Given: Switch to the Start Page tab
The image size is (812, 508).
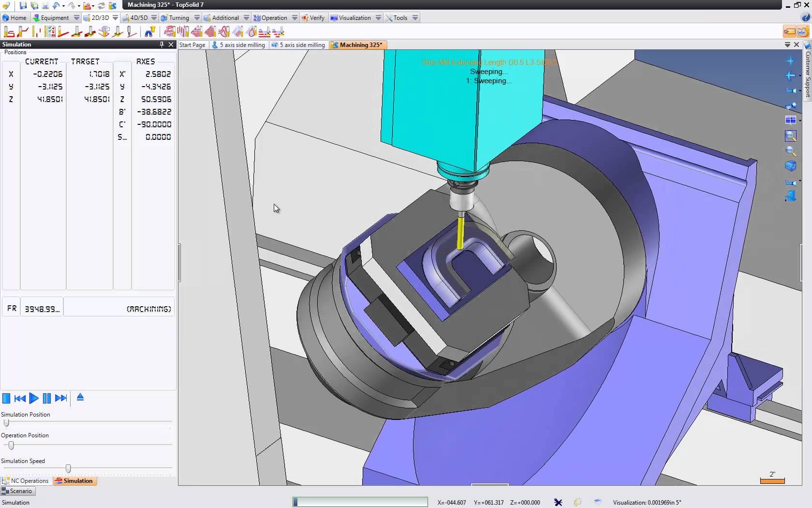Looking at the screenshot, I should [x=192, y=45].
